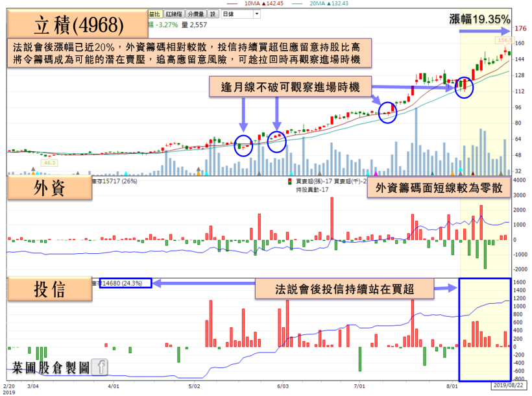Click the Facebook icon beside 菜圖股倉製圖
Screen dimensions: 532x396
coord(101,367)
